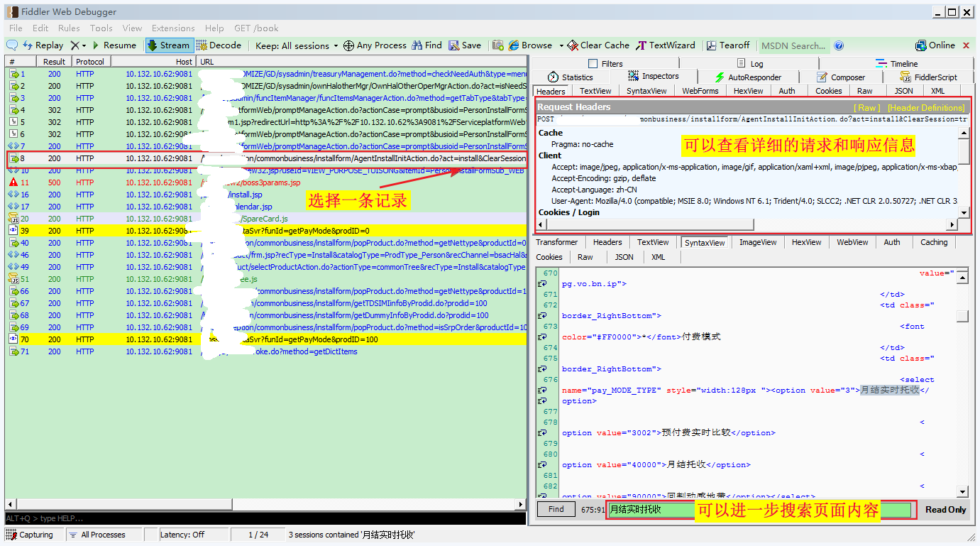The width and height of the screenshot is (980, 546).
Task: Select the response Caching tab
Action: click(x=934, y=242)
